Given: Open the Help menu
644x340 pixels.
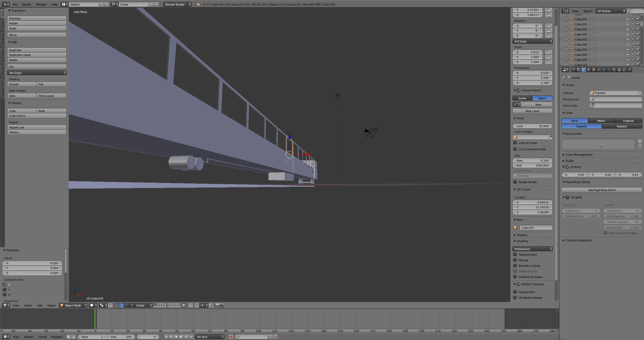Looking at the screenshot, I should click(54, 4).
